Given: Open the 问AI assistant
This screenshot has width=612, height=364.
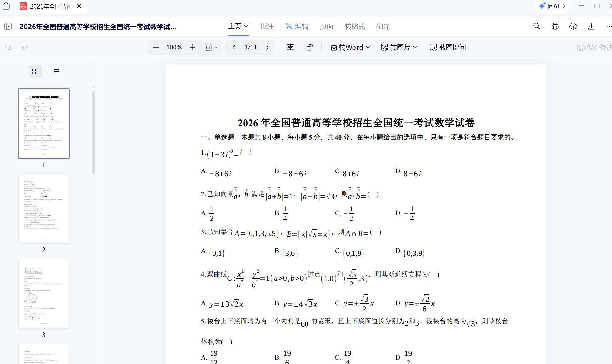Looking at the screenshot, I should pyautogui.click(x=552, y=6).
